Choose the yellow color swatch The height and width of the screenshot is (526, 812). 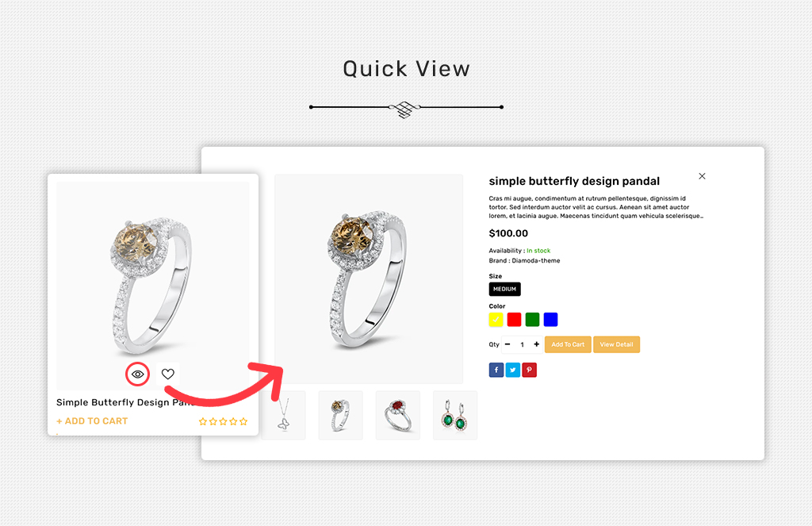coord(496,320)
